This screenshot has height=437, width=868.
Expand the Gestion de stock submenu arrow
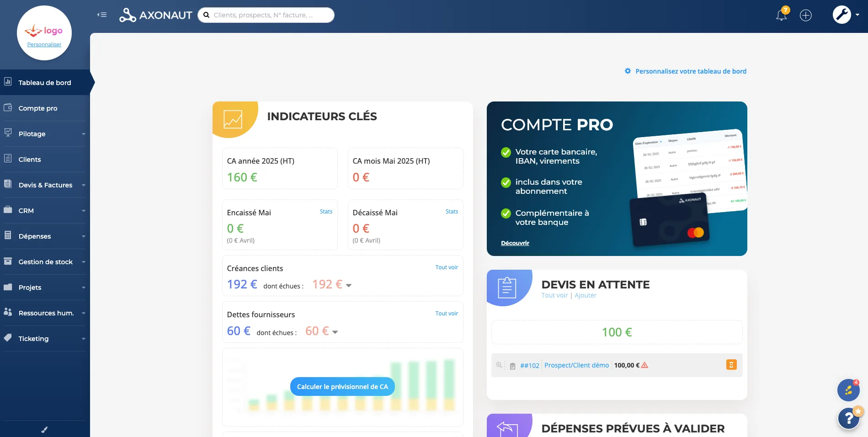(x=84, y=262)
